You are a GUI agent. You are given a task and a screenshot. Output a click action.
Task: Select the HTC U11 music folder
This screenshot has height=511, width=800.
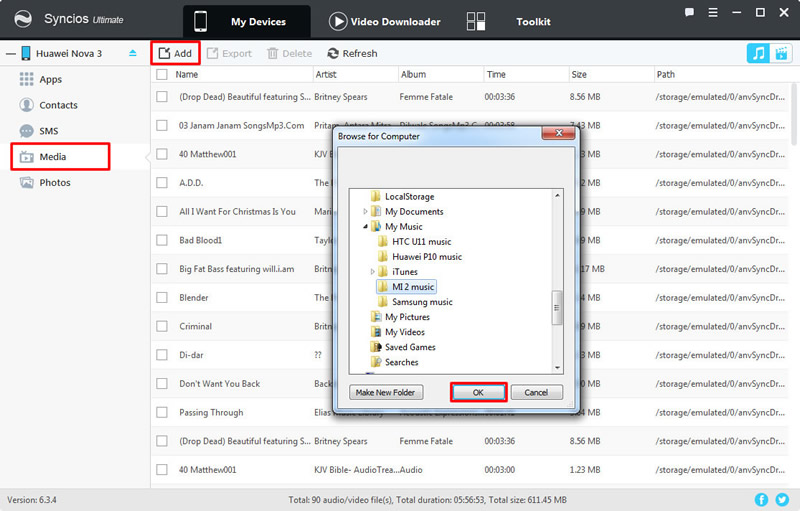click(415, 242)
